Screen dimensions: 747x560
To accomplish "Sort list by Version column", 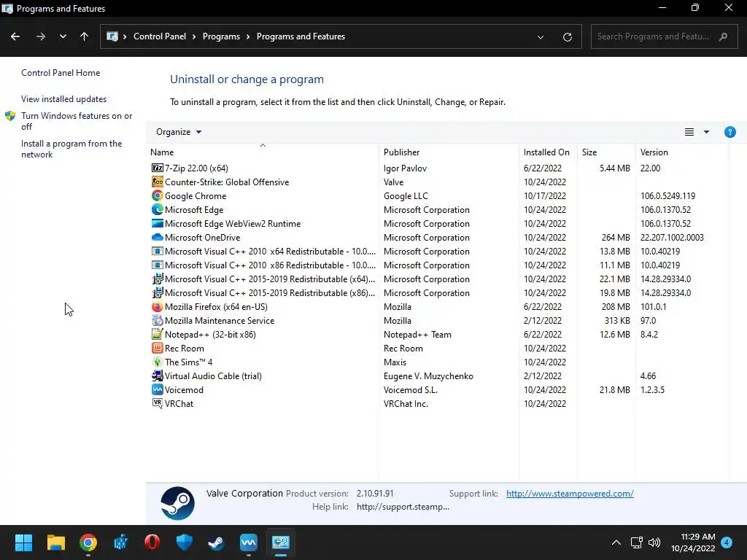I will click(x=682, y=152).
